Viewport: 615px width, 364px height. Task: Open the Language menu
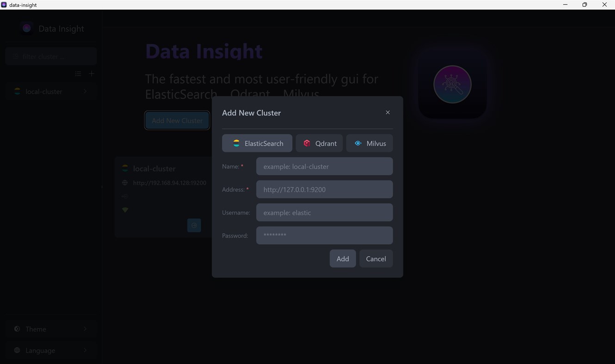[x=51, y=351]
